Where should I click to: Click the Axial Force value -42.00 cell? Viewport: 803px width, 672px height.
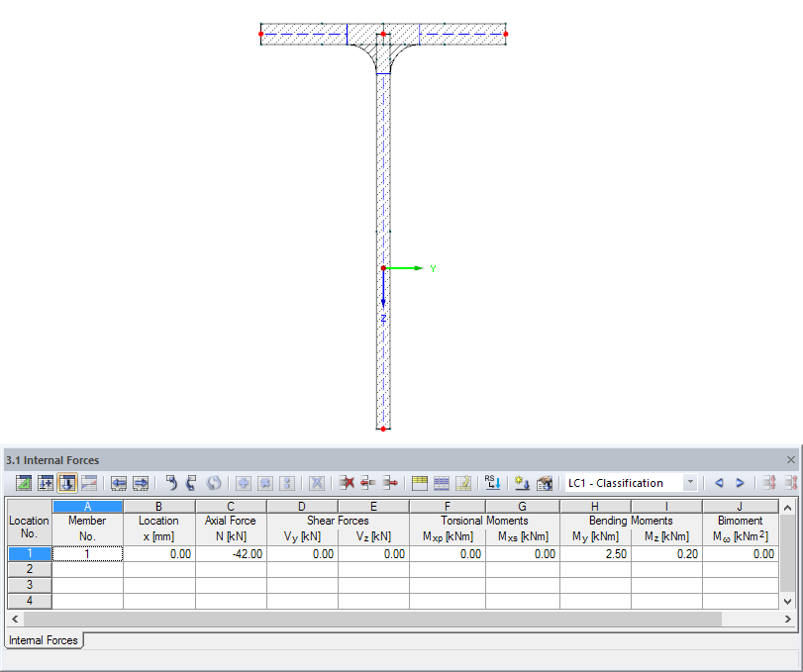click(x=230, y=553)
